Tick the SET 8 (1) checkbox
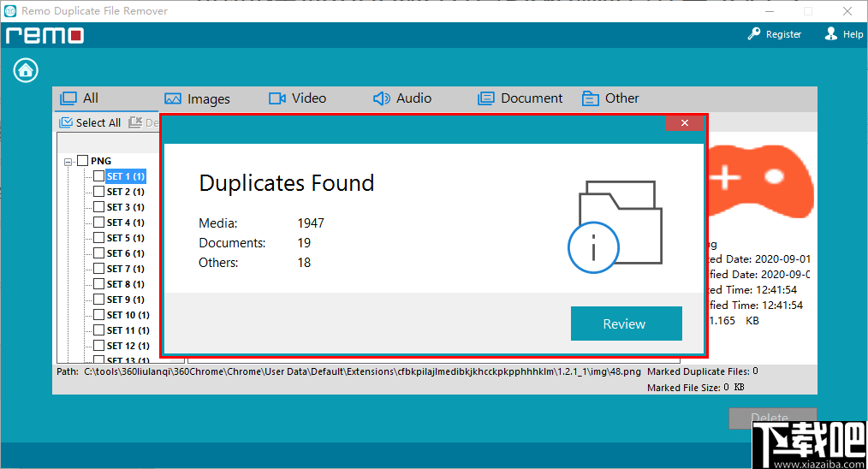The width and height of the screenshot is (868, 469). (x=98, y=284)
